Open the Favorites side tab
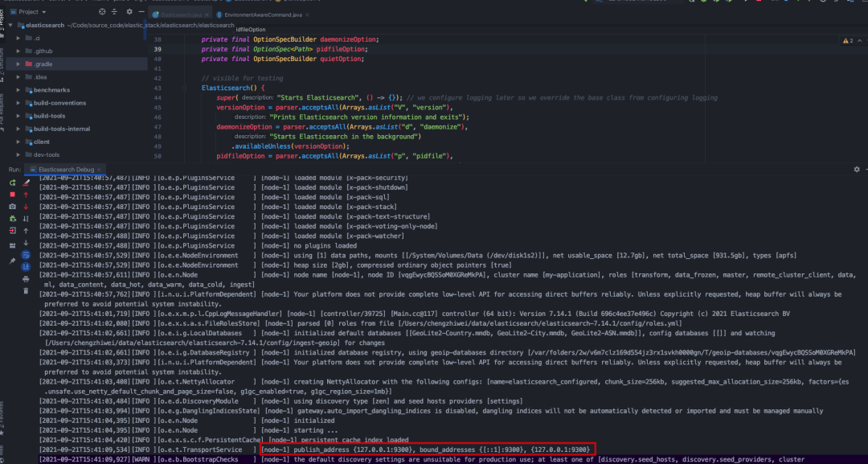Image resolution: width=868 pixels, height=464 pixels. click(2, 417)
